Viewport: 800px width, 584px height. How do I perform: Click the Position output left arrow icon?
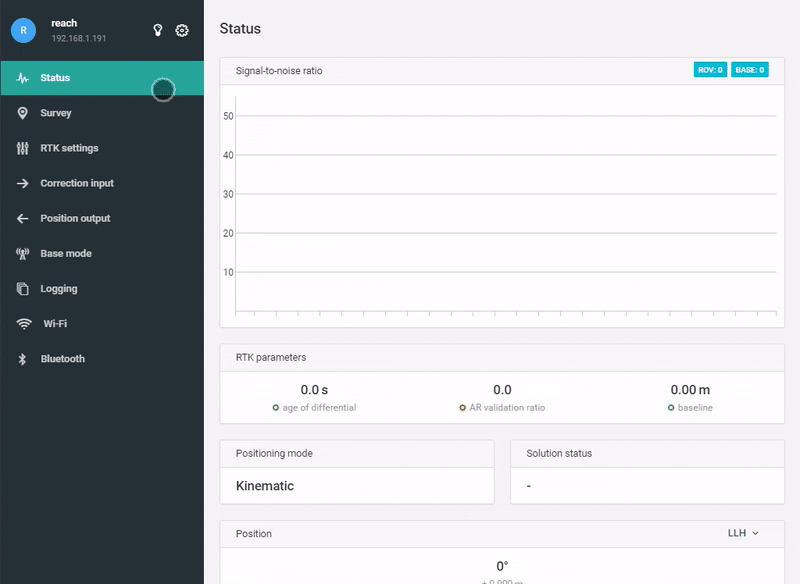tap(22, 218)
